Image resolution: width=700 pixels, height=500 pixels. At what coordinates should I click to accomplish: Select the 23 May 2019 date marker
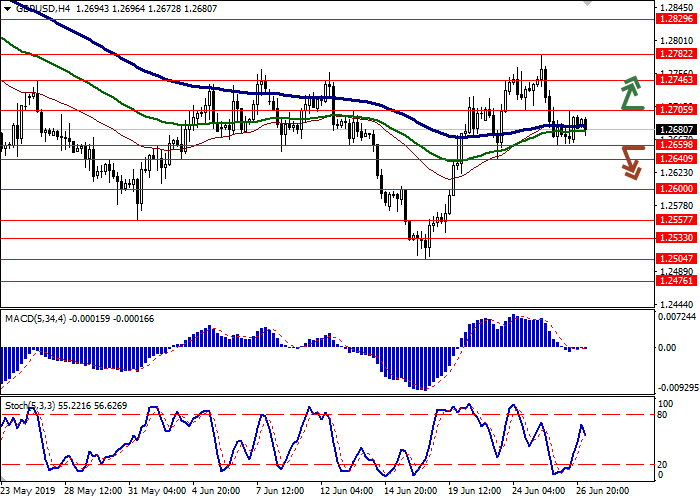click(x=29, y=491)
